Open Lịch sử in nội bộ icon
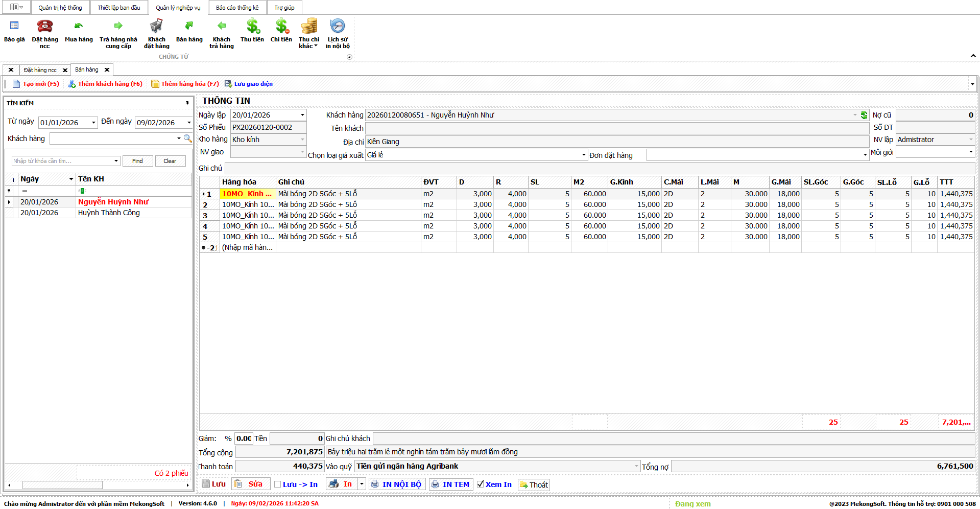 click(x=338, y=26)
